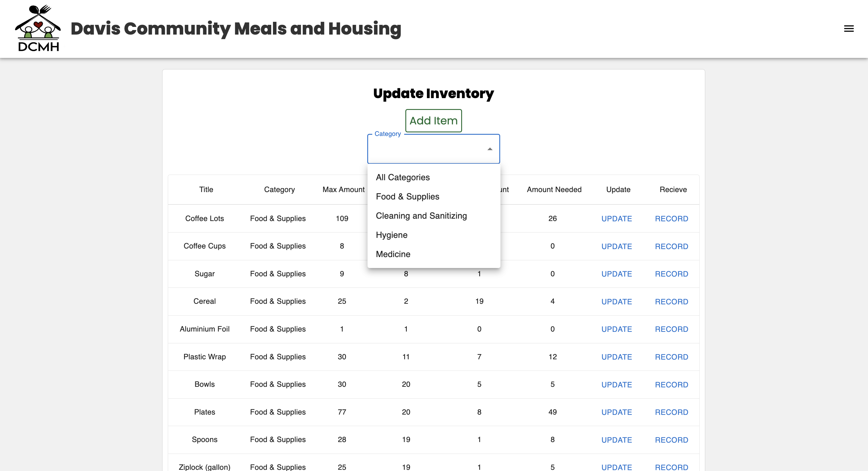Click the Add Item button
The height and width of the screenshot is (471, 868).
433,121
